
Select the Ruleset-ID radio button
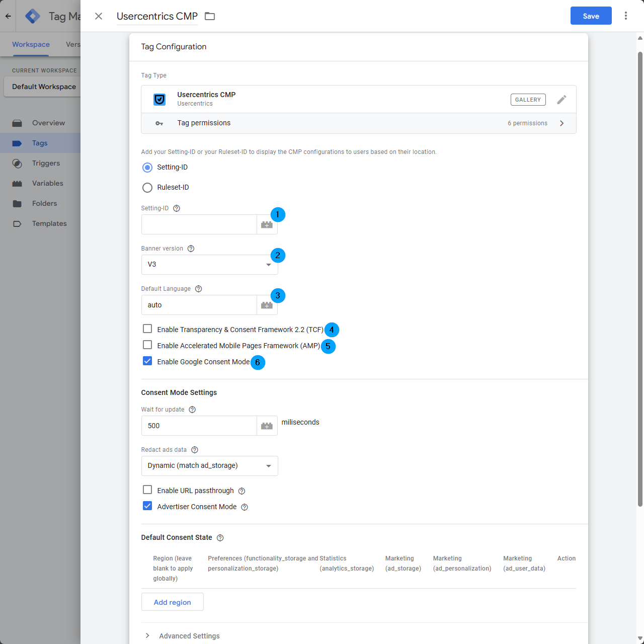tap(147, 188)
